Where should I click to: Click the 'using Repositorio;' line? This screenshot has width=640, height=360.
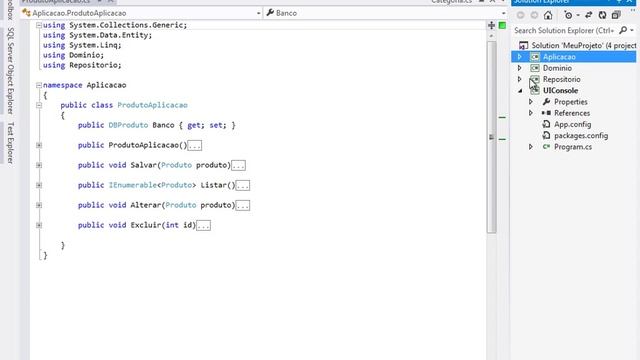pos(82,65)
